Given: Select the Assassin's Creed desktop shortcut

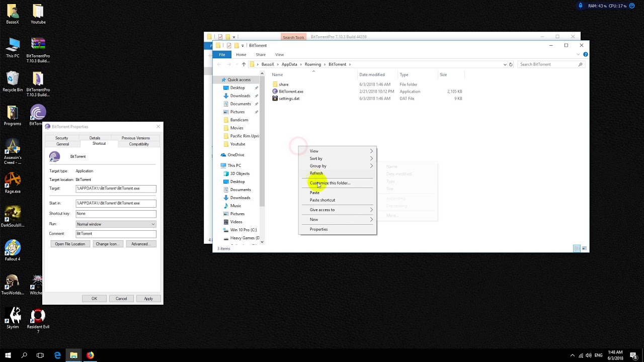Looking at the screenshot, I should click(13, 152).
